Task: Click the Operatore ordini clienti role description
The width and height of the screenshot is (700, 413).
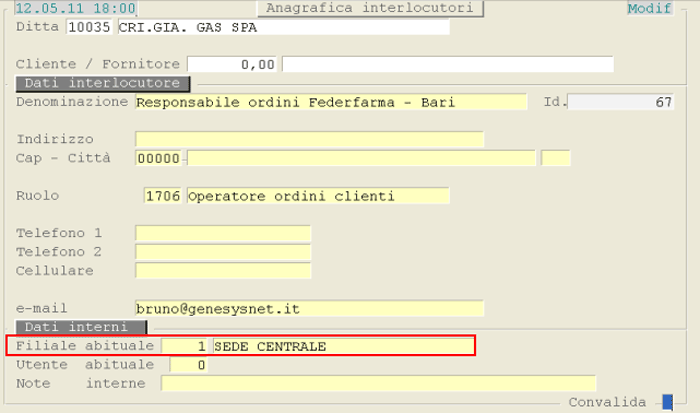Action: coord(317,196)
